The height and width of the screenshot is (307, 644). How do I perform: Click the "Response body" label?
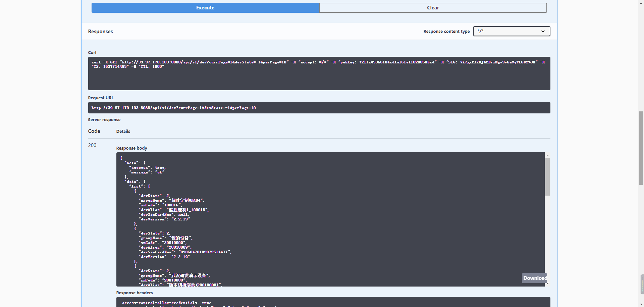point(131,148)
